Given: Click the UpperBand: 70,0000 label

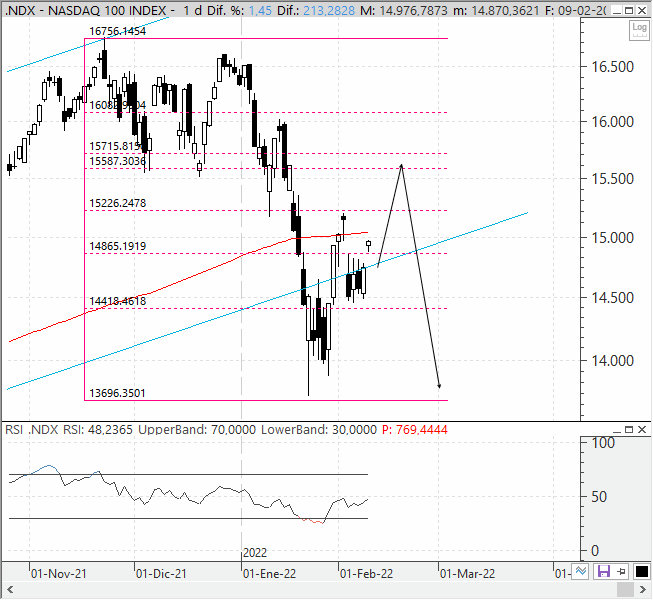Looking at the screenshot, I should click(x=197, y=430).
